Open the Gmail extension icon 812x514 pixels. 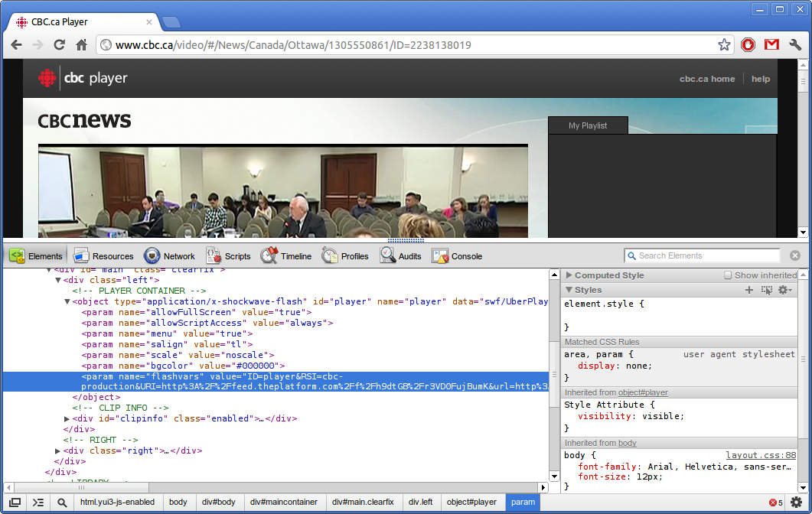771,45
